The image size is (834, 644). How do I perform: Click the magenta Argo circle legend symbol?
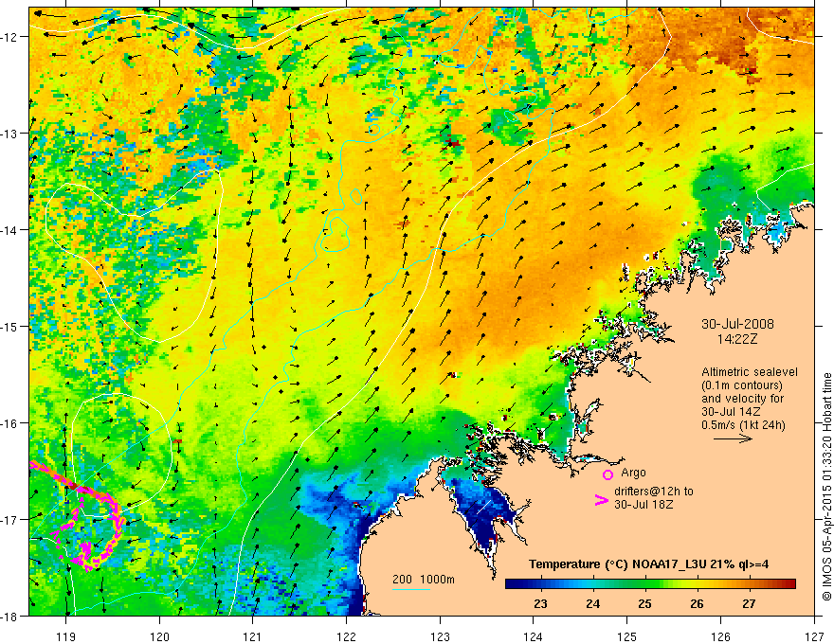tap(607, 474)
